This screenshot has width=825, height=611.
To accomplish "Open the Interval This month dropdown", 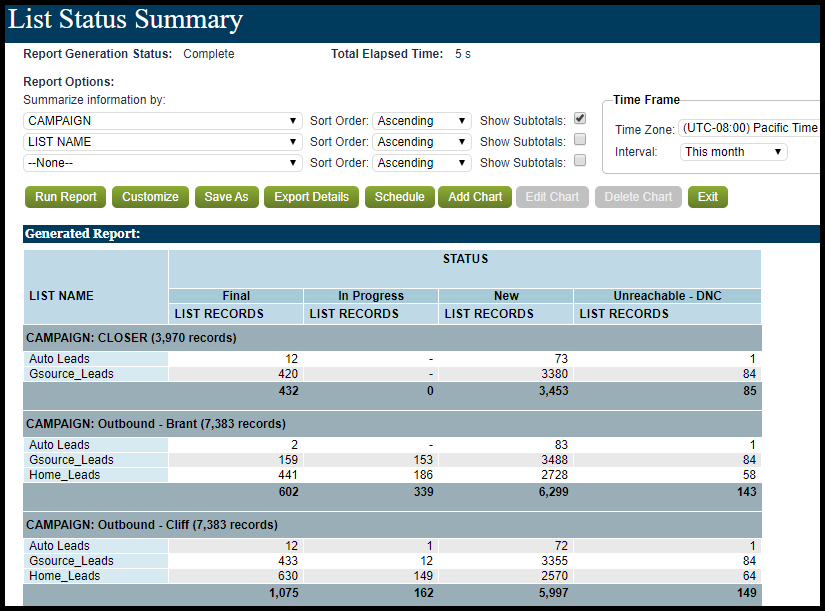I will coord(733,152).
